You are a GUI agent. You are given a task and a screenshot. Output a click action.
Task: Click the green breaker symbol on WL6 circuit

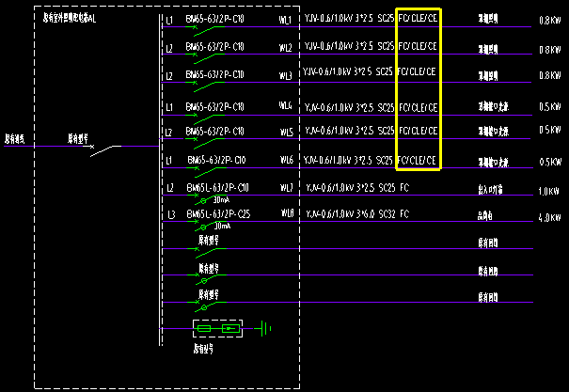(207, 172)
